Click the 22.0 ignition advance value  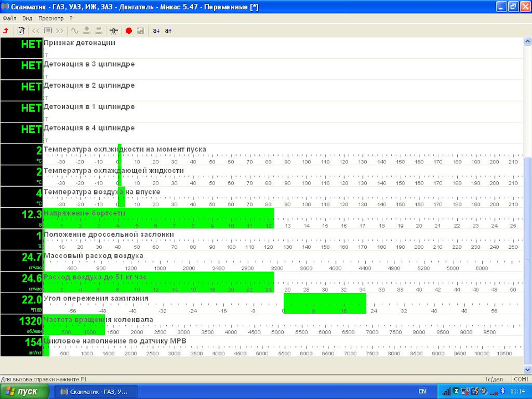[22, 304]
